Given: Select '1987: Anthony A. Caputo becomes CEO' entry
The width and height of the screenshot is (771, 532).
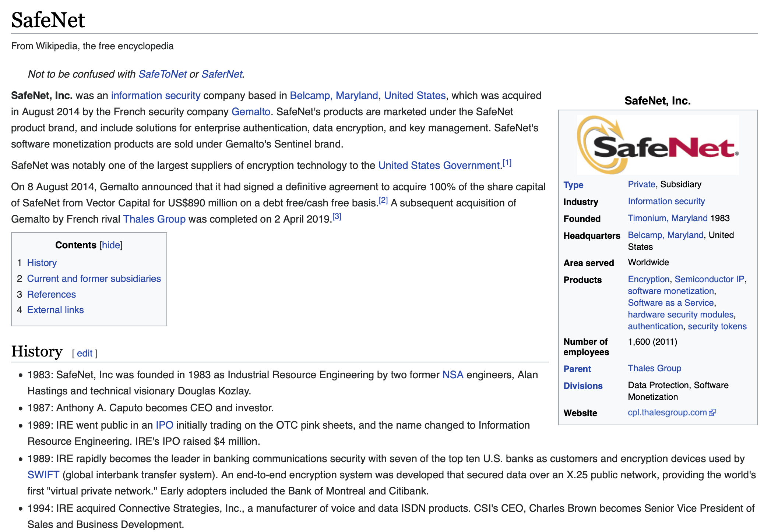Looking at the screenshot, I should pos(151,408).
